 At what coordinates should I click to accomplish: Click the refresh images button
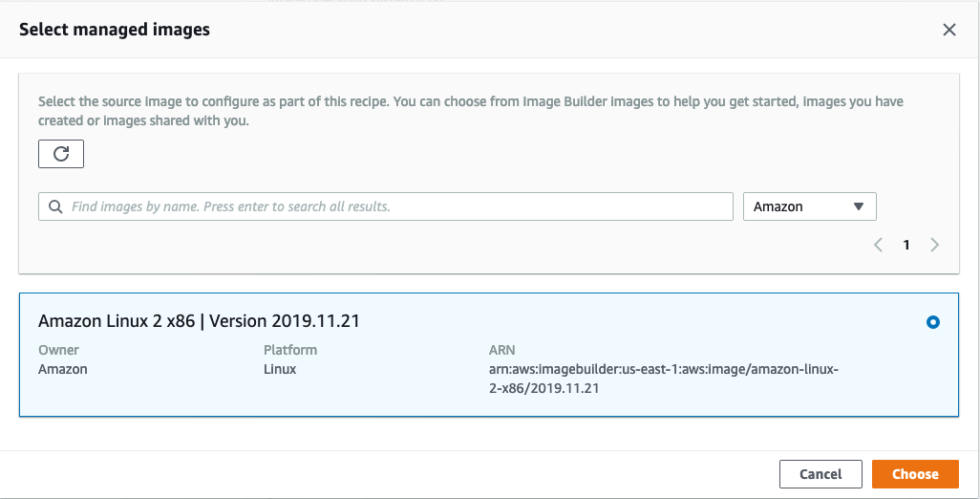coord(60,154)
